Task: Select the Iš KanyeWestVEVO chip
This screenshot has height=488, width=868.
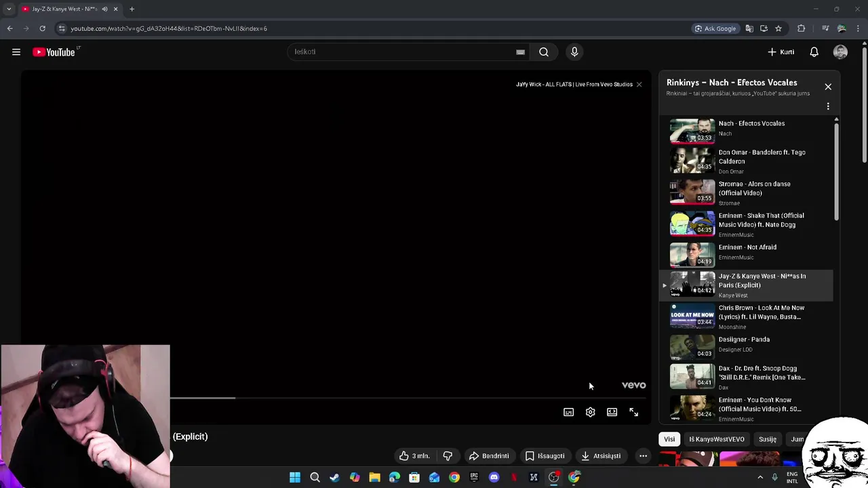Action: point(717,439)
